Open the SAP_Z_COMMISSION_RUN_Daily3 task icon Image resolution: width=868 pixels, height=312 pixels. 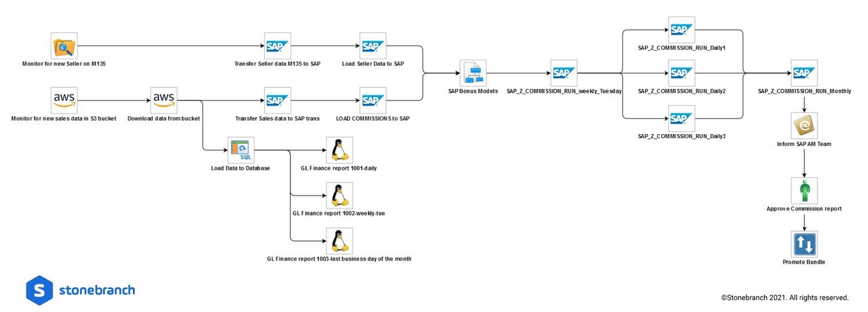(682, 118)
